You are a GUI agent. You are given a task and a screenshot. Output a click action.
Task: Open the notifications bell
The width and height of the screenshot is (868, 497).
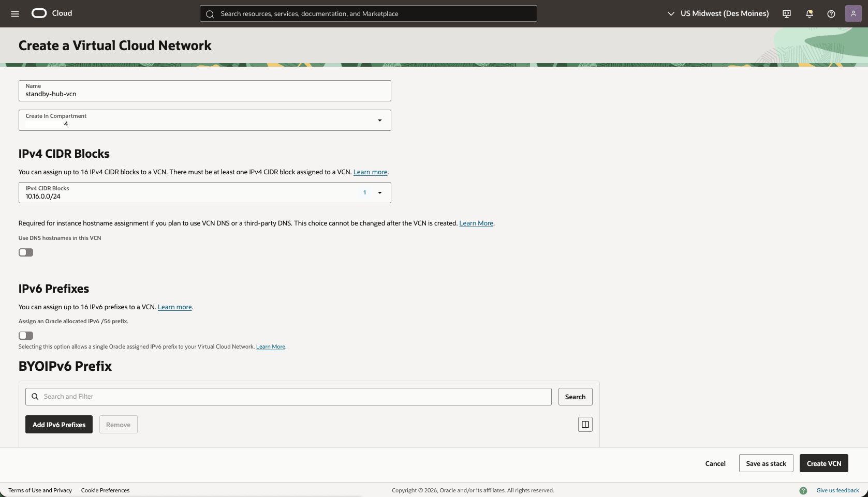click(809, 13)
